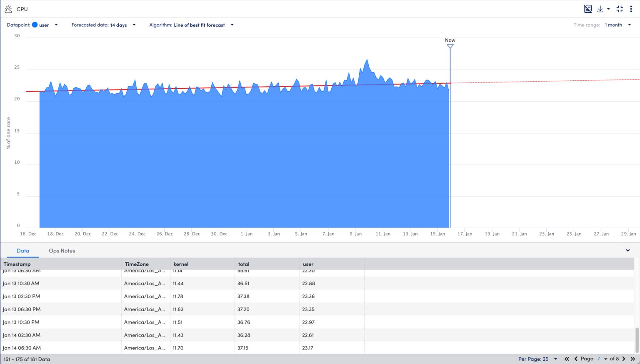Open the Forecasted data 14 days dropdown
640x364 pixels.
click(x=134, y=25)
